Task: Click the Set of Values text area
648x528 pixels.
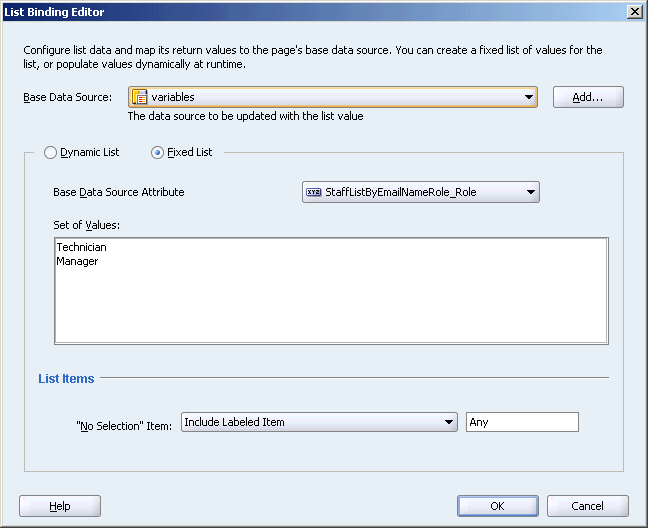Action: click(x=331, y=291)
